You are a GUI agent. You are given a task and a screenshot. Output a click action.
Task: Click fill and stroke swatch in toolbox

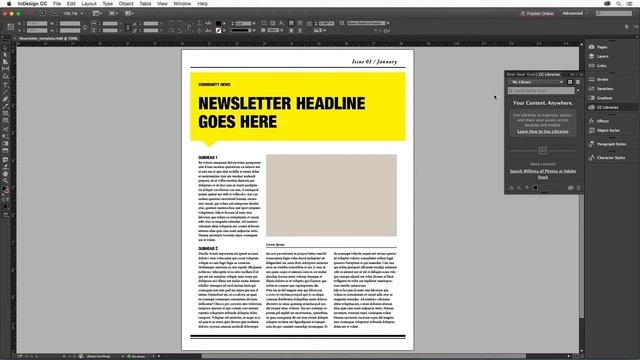point(5,191)
